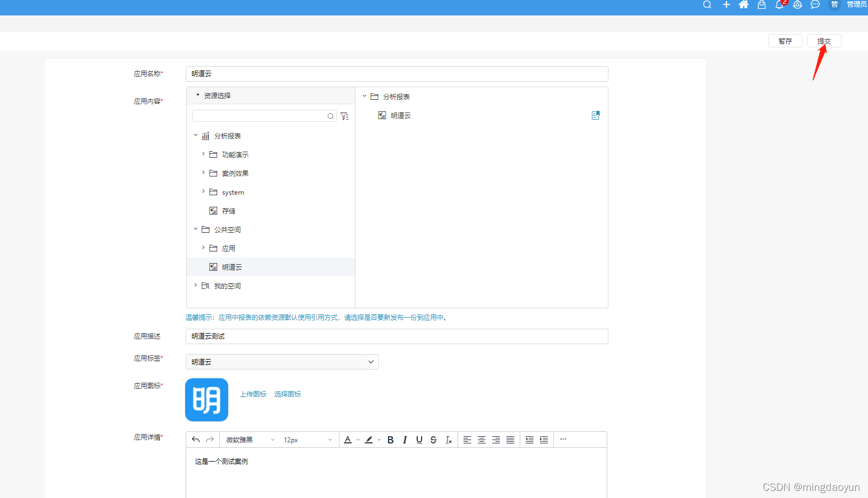868x498 pixels.
Task: Open font family dropdown 微软雅黑
Action: tap(250, 440)
